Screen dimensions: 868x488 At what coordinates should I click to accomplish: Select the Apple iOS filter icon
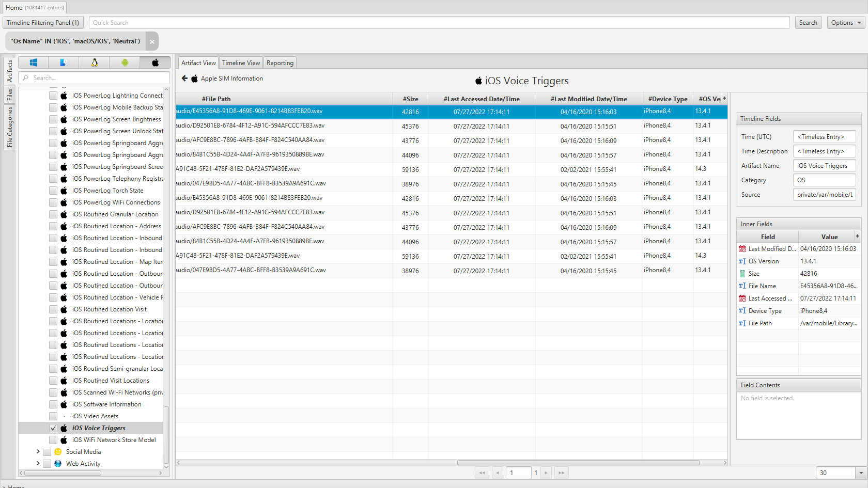155,62
